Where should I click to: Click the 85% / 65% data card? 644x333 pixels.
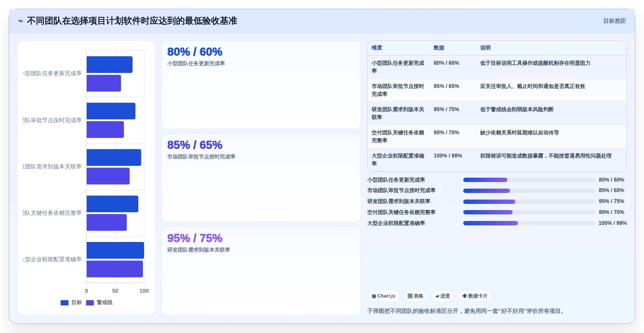(261, 178)
